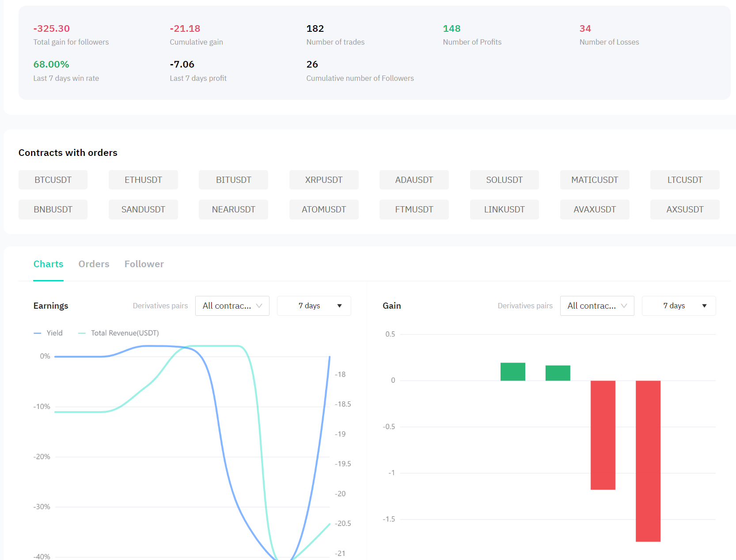Select the FTMUSDT contract tag
736x560 pixels.
pyautogui.click(x=414, y=209)
